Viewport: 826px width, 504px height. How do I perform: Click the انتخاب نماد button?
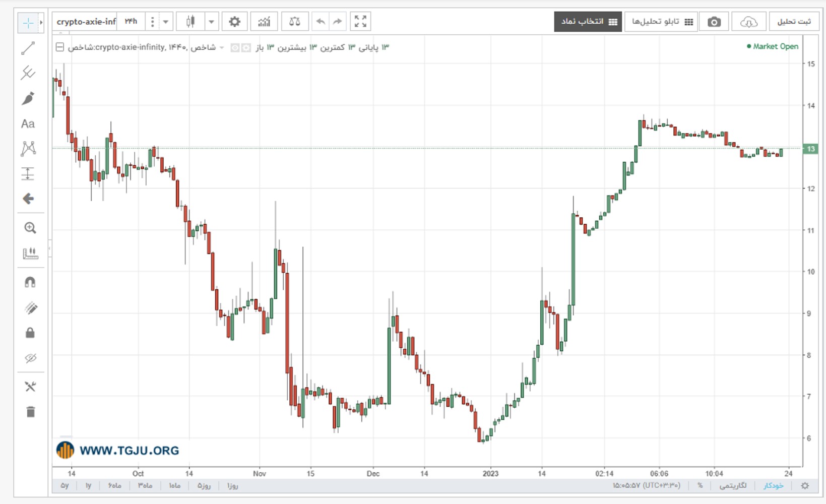[x=588, y=22]
